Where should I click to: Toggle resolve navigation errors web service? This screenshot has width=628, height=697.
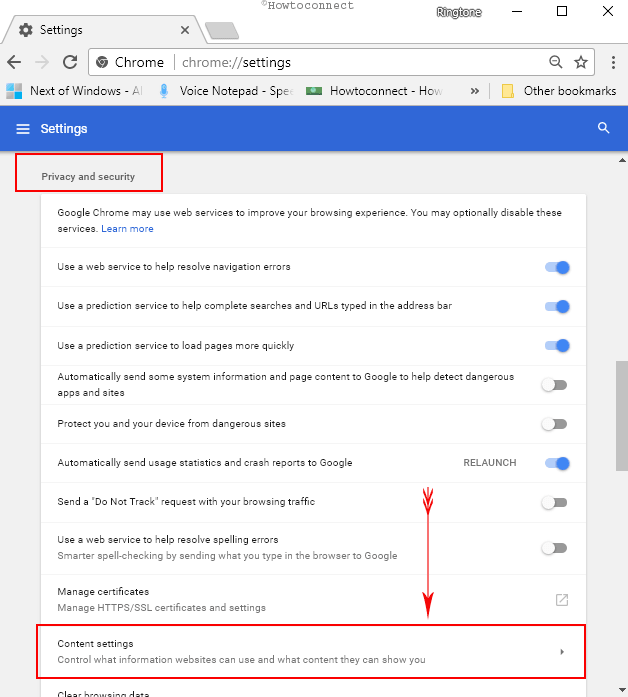557,267
